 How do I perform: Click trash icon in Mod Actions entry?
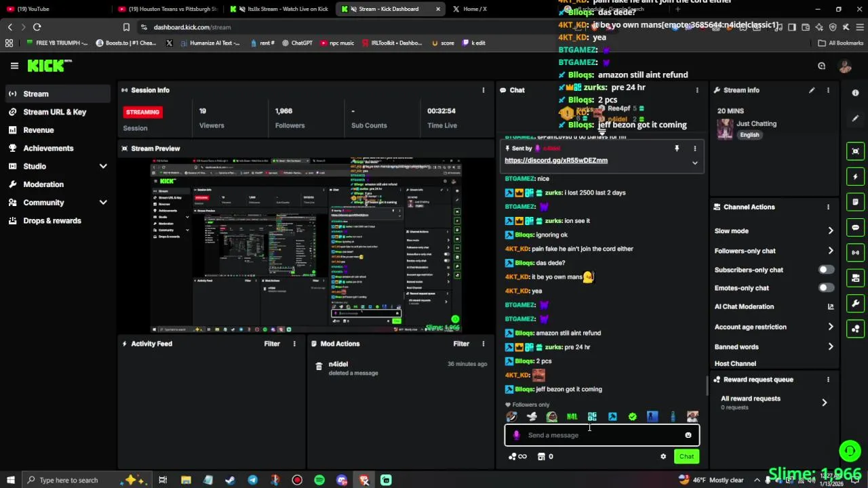pyautogui.click(x=319, y=367)
